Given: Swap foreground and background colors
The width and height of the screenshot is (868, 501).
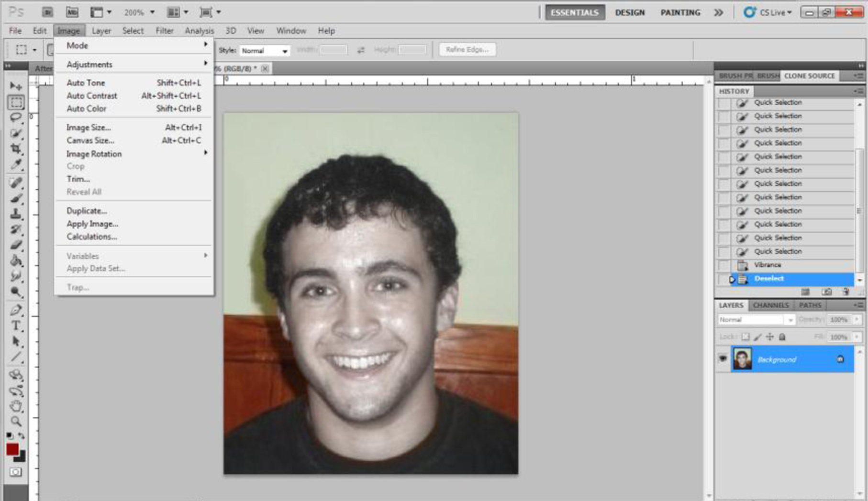Looking at the screenshot, I should point(21,436).
